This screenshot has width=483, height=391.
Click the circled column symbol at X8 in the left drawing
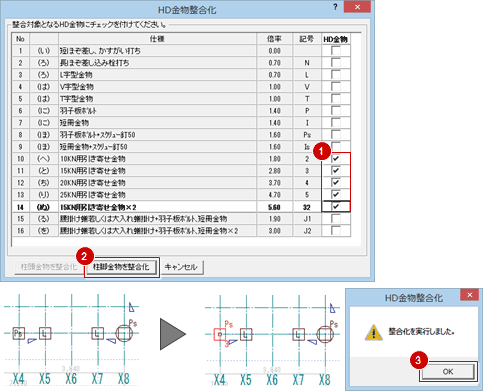[124, 333]
